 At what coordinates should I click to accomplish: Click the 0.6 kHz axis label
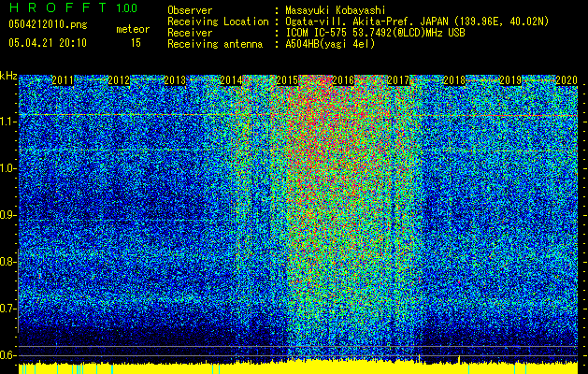click(7, 355)
